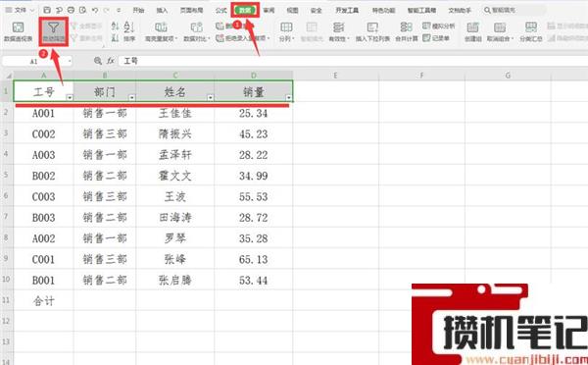The height and width of the screenshot is (365, 588).
Task: Click the 模拟分析 what-if analysis button
Action: 439,26
